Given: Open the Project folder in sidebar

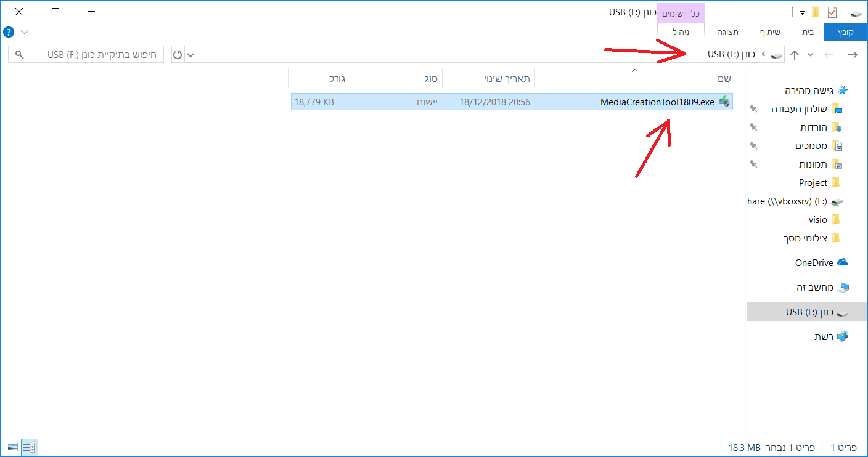Looking at the screenshot, I should [x=813, y=183].
